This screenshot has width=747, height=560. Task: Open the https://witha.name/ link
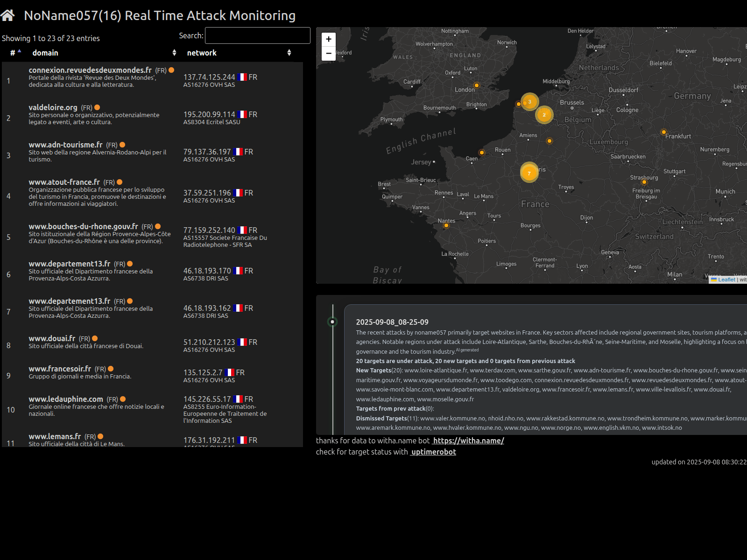(x=468, y=441)
